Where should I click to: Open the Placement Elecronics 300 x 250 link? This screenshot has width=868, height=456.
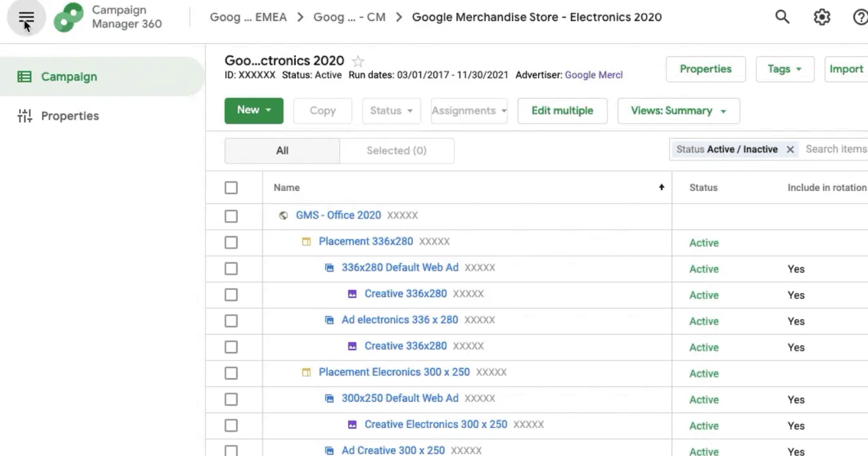click(394, 372)
